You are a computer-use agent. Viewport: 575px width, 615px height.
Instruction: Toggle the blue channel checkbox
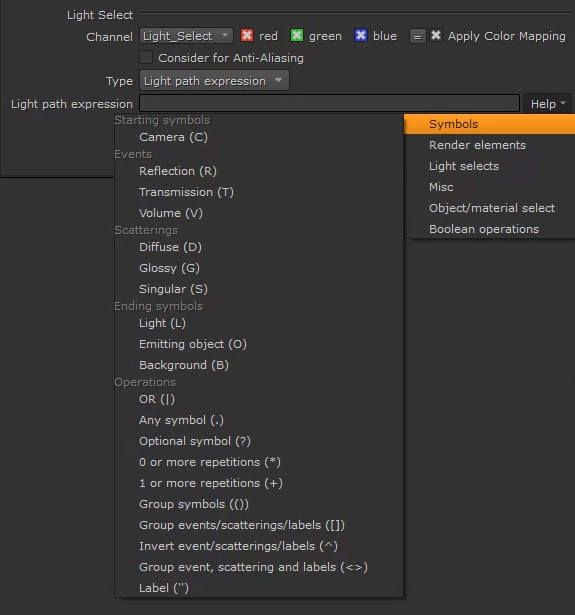pyautogui.click(x=360, y=35)
